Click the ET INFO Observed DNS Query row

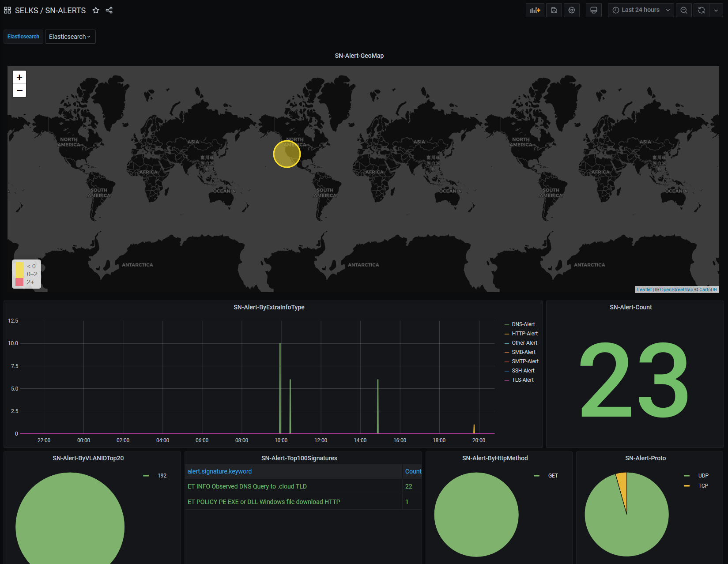coord(247,486)
